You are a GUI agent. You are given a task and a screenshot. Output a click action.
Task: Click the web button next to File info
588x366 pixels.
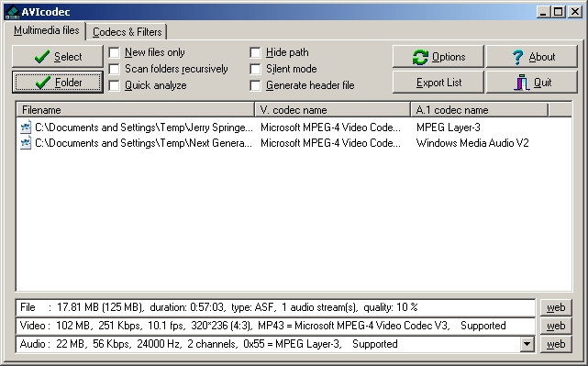coord(556,307)
